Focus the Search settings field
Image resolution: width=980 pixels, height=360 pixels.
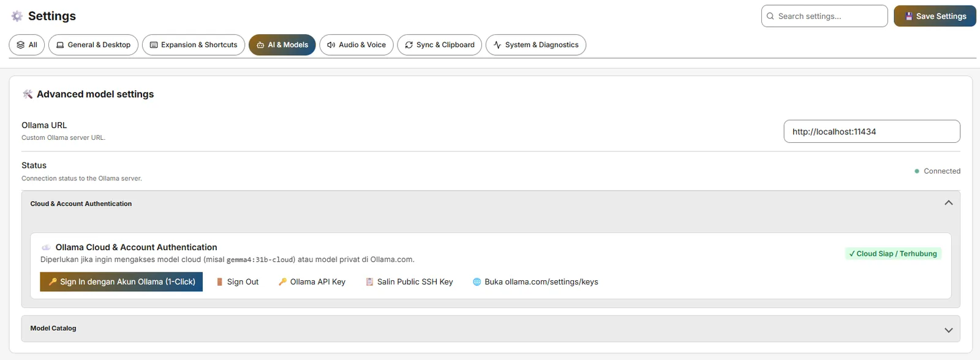click(x=824, y=16)
